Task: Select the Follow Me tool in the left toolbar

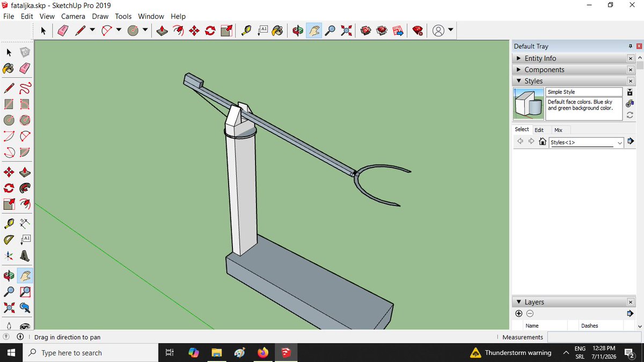Action: (x=25, y=188)
